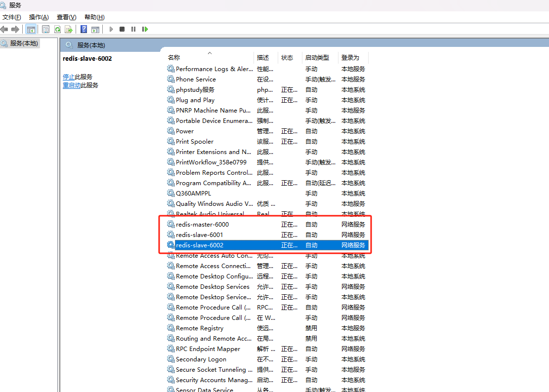This screenshot has width=549, height=392.
Task: Click the 重启动 link to restart this service
Action: 72,85
